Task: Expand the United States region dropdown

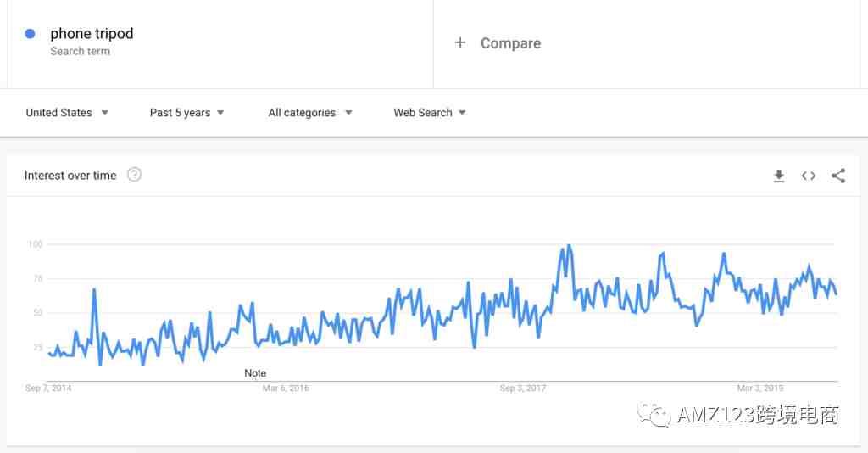Action: [x=67, y=113]
